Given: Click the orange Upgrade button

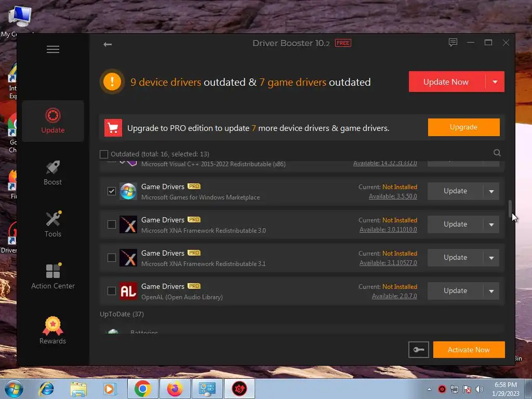Looking at the screenshot, I should click(x=463, y=127).
